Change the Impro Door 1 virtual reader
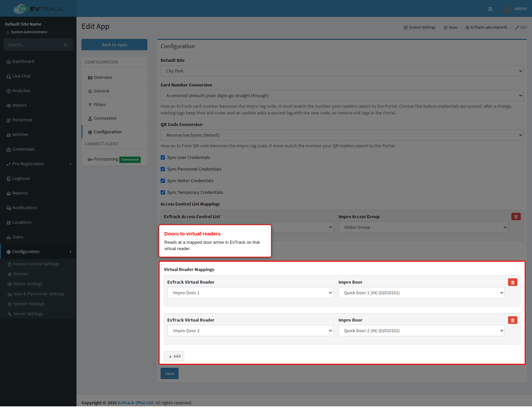 coord(250,293)
